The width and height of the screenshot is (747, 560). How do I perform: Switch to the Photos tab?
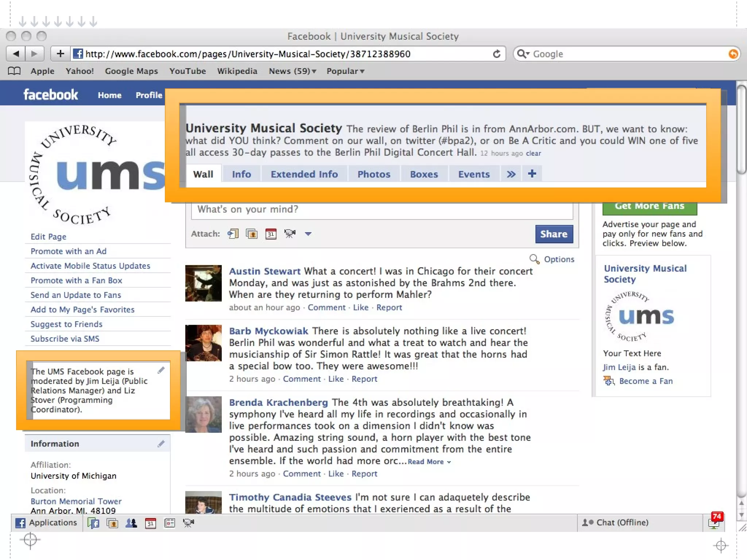click(373, 174)
